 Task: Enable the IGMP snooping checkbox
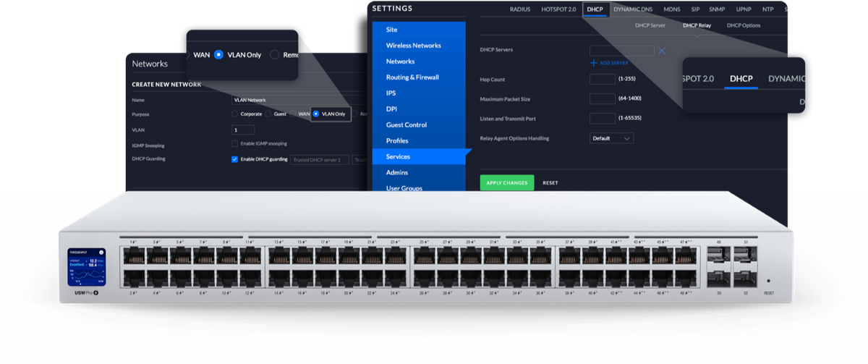[234, 144]
